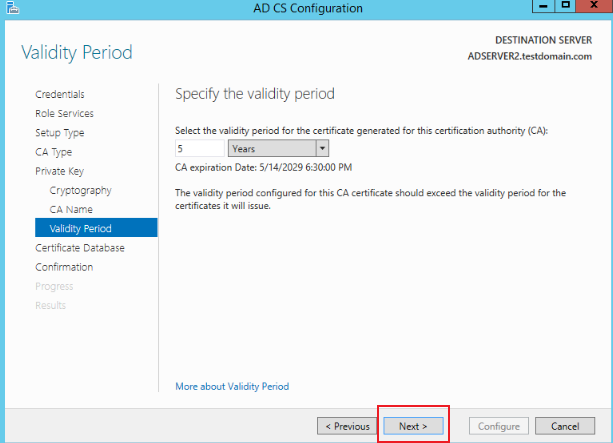The height and width of the screenshot is (443, 613).
Task: Go to the Credentials step
Action: (60, 94)
